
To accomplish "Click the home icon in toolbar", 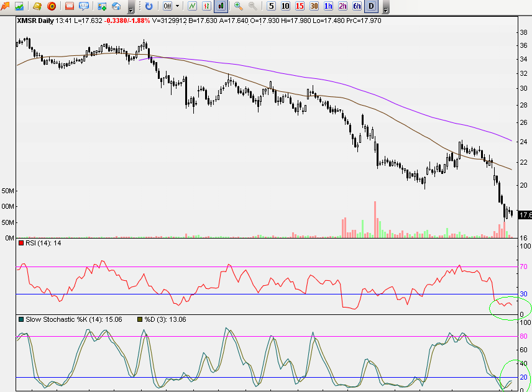I will point(116,6).
